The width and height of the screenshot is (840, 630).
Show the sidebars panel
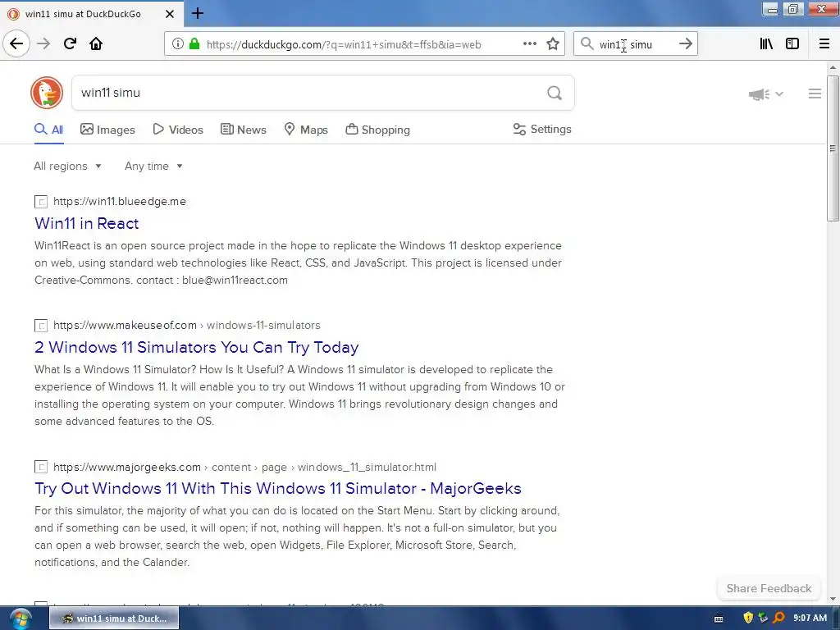pyautogui.click(x=792, y=44)
